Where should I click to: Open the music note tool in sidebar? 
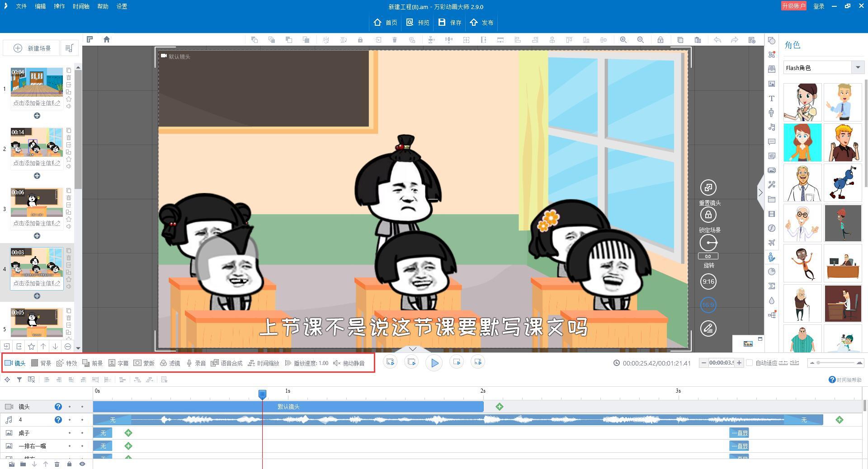pos(772,127)
